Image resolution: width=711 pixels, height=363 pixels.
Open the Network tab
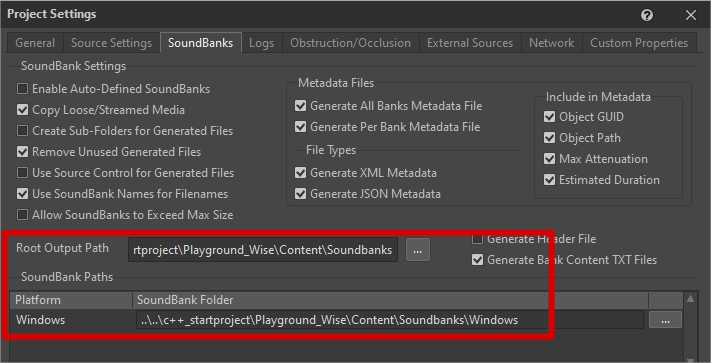point(551,43)
